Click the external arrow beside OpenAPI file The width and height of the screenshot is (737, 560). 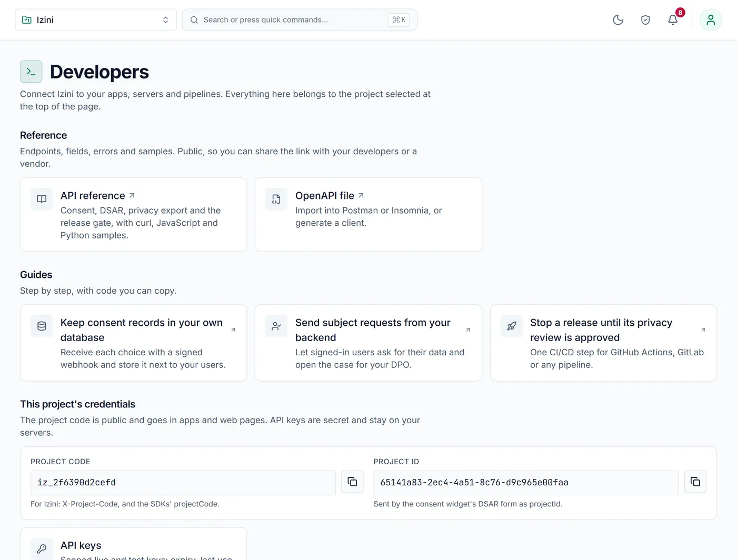pyautogui.click(x=361, y=195)
